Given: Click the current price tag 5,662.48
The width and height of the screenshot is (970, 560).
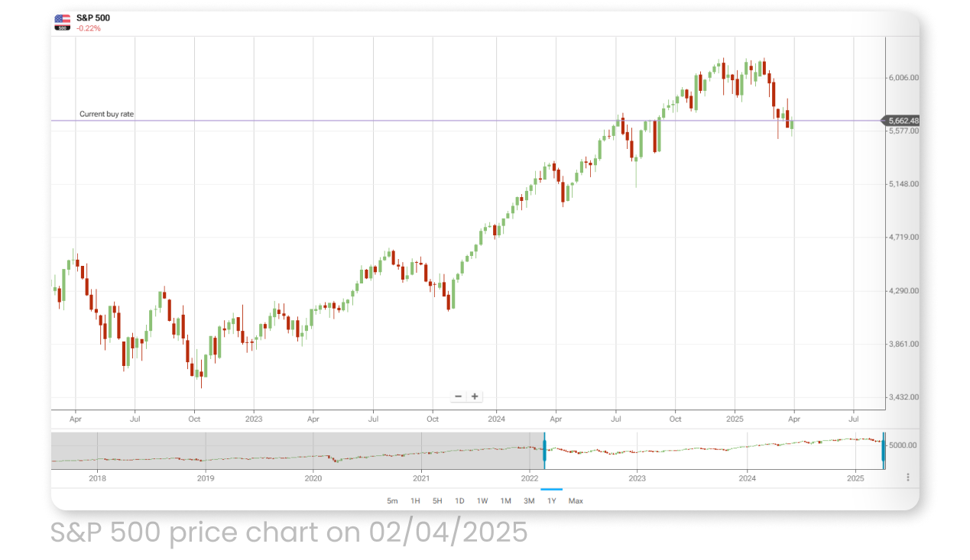Looking at the screenshot, I should pos(902,120).
